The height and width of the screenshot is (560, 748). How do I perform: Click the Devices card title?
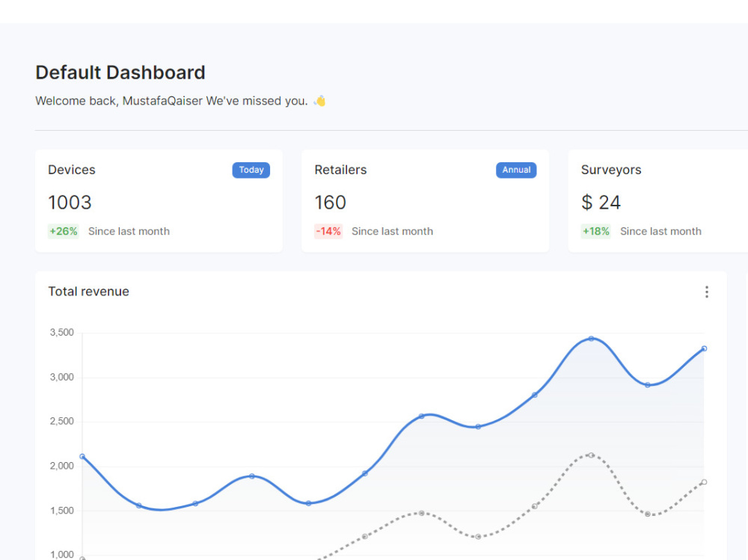(72, 170)
